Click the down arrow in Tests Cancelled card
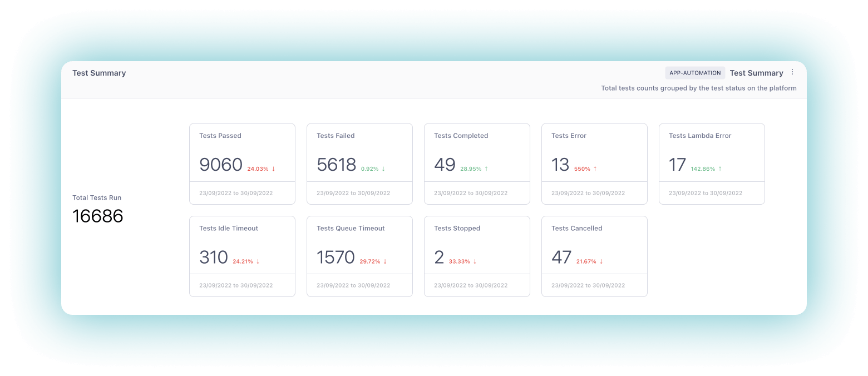Image resolution: width=868 pixels, height=376 pixels. tap(601, 261)
